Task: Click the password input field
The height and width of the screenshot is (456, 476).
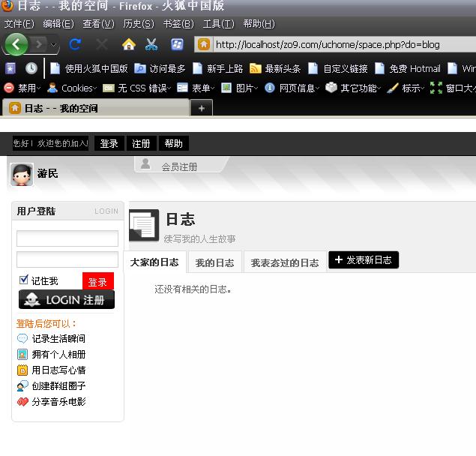Action: pos(67,259)
